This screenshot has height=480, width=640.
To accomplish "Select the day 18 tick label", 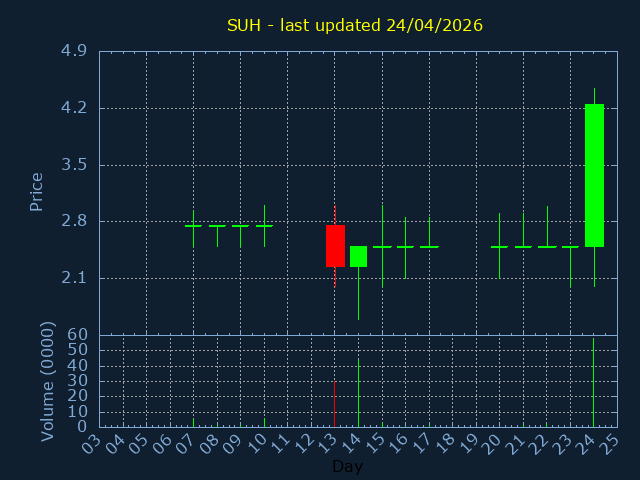I will coord(445,443).
